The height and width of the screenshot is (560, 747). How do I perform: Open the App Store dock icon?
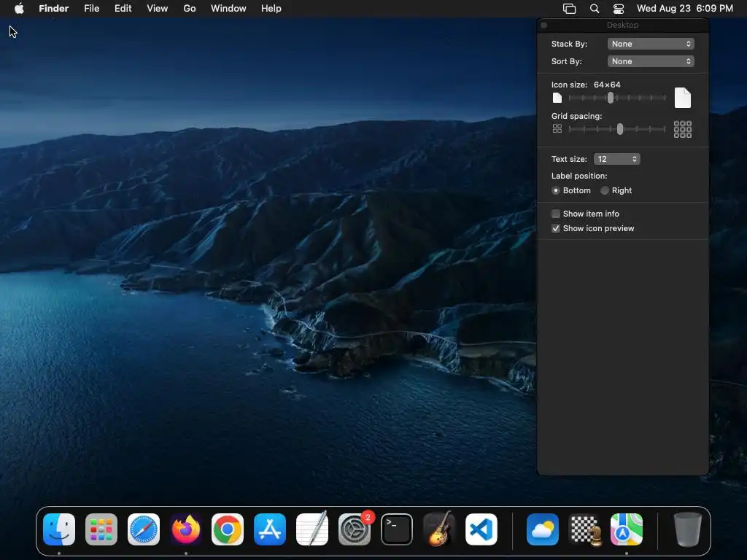coord(270,529)
